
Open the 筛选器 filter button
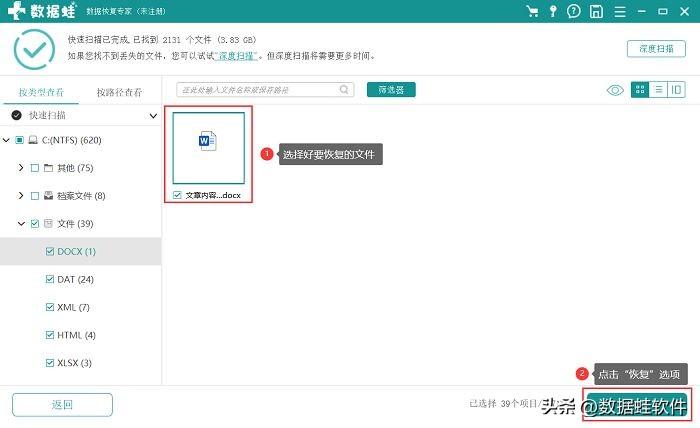391,90
